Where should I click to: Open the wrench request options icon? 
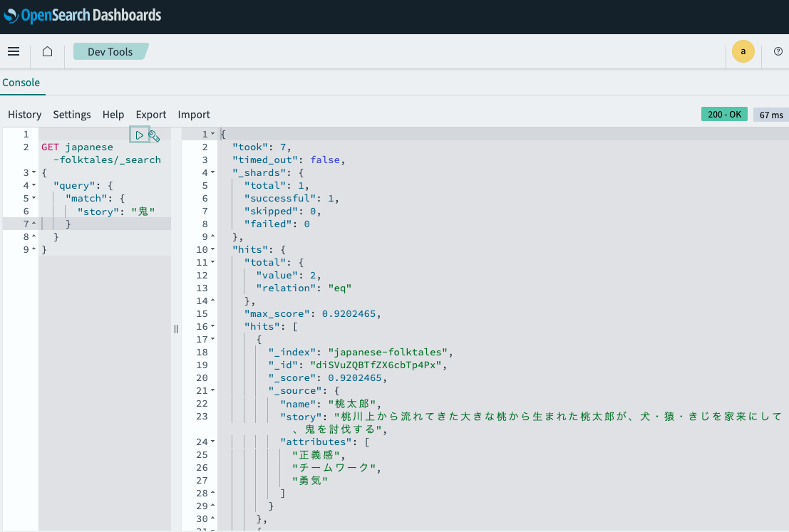[155, 135]
